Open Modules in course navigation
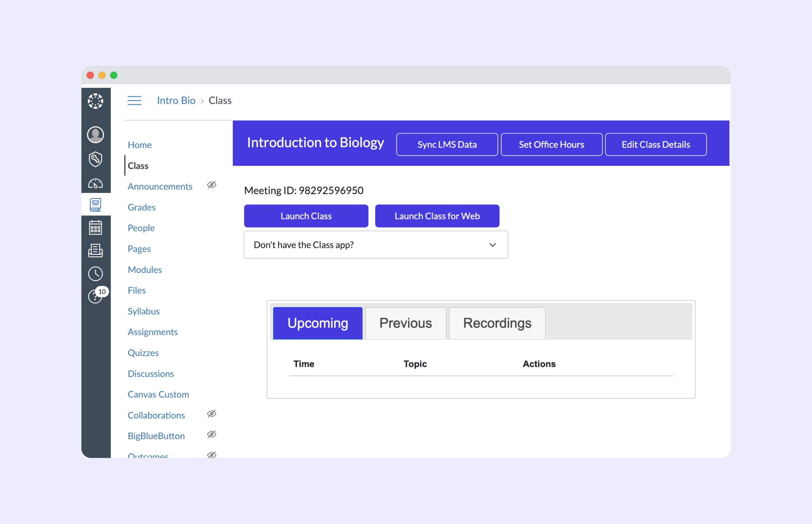This screenshot has width=812, height=524. tap(145, 270)
